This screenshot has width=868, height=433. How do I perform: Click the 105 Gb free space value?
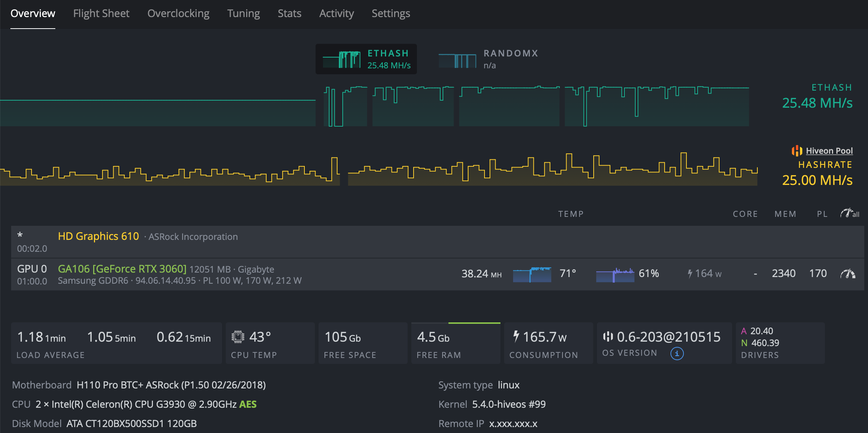(x=343, y=337)
